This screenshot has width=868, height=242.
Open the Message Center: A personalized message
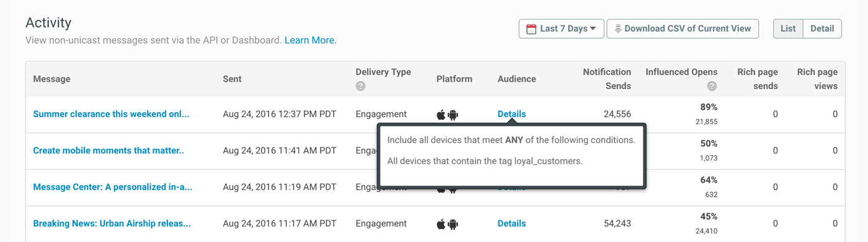[112, 187]
